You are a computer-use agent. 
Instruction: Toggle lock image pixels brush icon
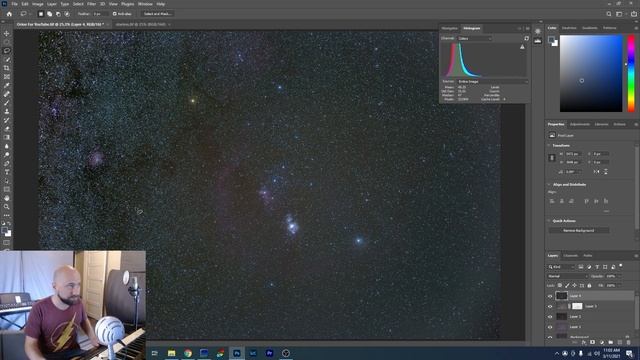pos(567,285)
